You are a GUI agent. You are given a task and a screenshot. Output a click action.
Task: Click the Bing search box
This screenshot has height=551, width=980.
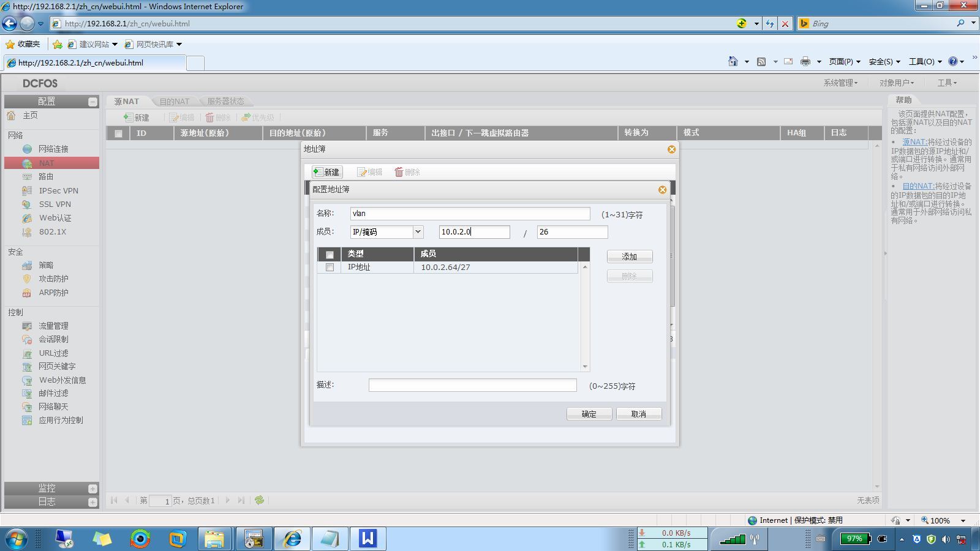882,23
